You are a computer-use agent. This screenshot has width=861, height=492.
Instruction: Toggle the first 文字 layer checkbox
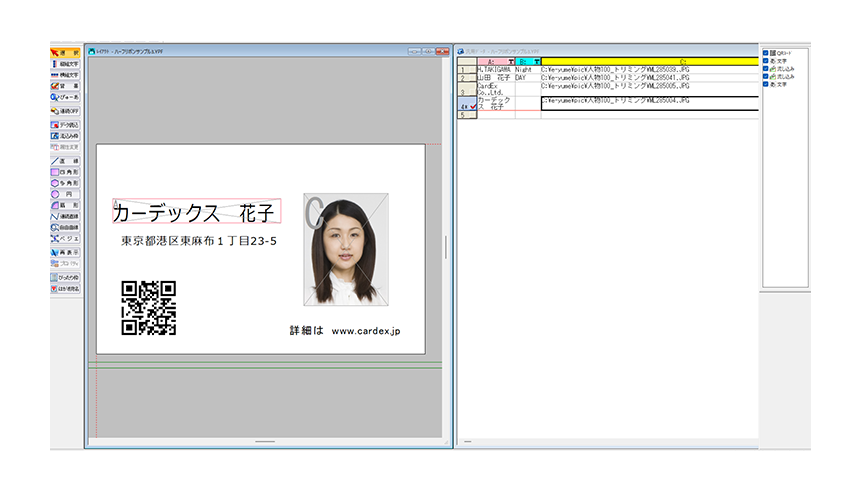coord(766,61)
